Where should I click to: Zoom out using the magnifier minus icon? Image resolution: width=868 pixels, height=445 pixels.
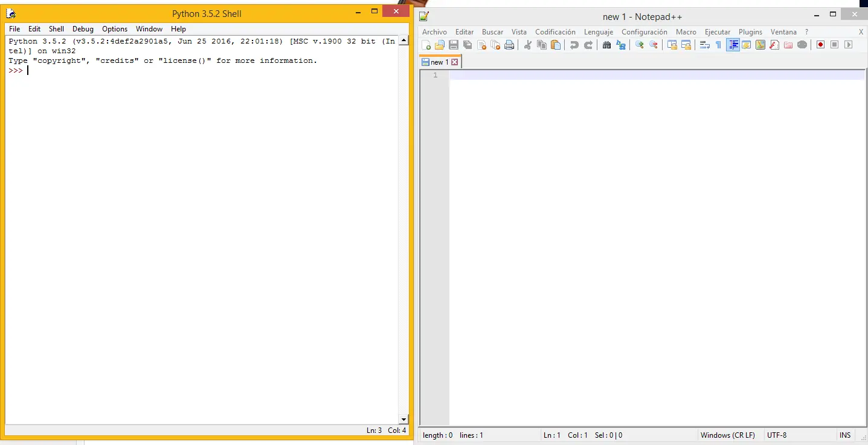pyautogui.click(x=653, y=45)
